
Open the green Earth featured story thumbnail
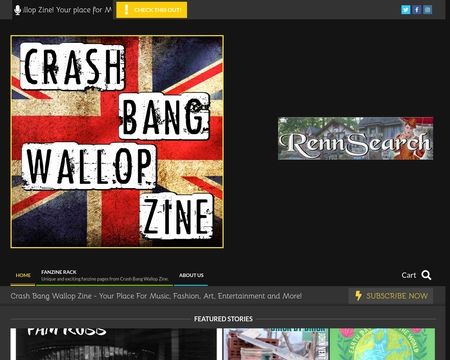click(x=382, y=344)
